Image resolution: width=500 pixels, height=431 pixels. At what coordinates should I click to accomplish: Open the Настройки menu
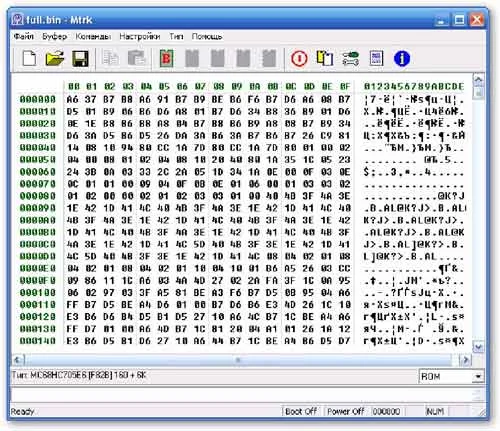pos(140,36)
